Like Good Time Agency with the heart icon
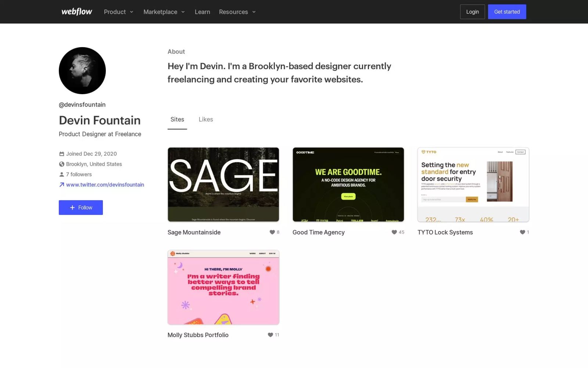This screenshot has width=588, height=368. (394, 232)
